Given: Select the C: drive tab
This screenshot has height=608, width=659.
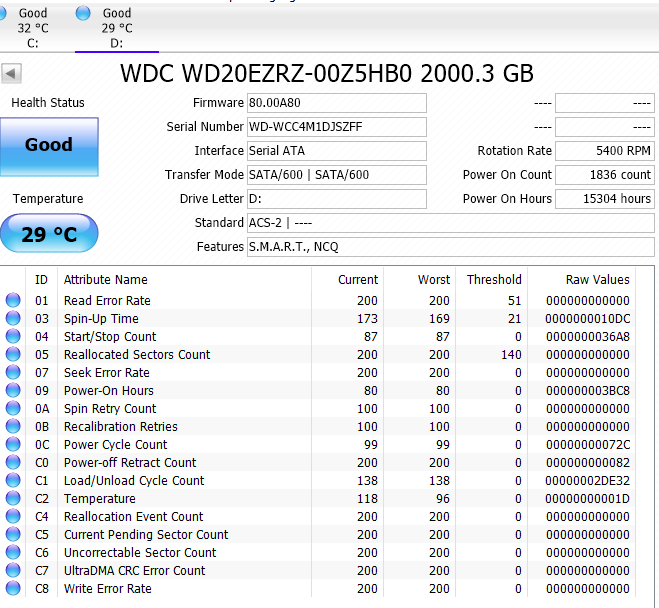Looking at the screenshot, I should (32, 28).
